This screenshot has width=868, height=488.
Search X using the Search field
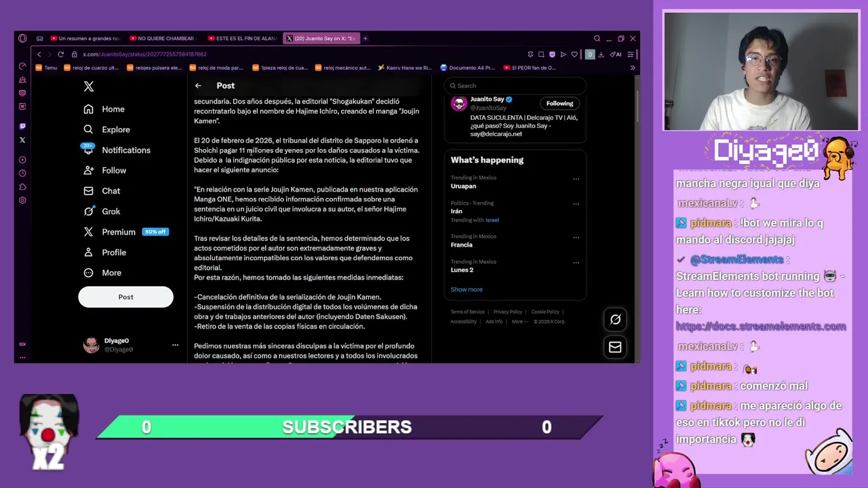coord(515,86)
